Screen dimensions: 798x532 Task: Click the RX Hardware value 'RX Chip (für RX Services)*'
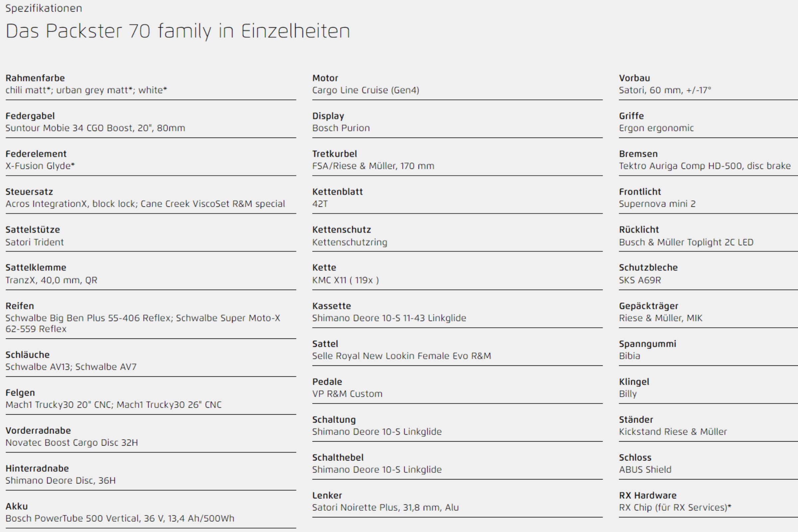point(675,508)
